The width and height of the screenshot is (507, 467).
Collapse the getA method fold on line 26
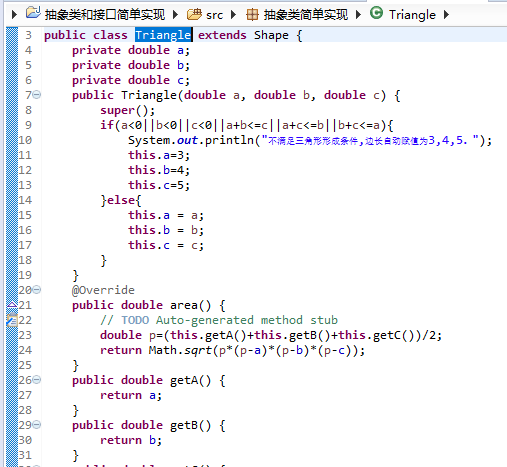(37, 379)
